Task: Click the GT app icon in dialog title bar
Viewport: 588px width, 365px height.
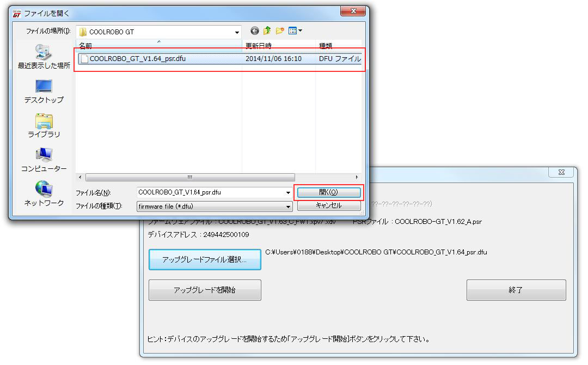Action: pyautogui.click(x=16, y=14)
